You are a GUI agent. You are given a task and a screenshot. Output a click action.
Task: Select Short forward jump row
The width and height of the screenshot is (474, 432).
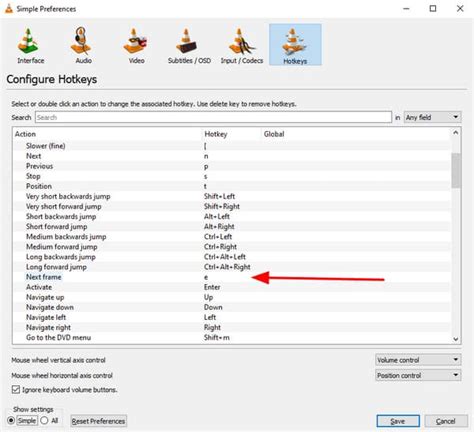[x=232, y=227]
